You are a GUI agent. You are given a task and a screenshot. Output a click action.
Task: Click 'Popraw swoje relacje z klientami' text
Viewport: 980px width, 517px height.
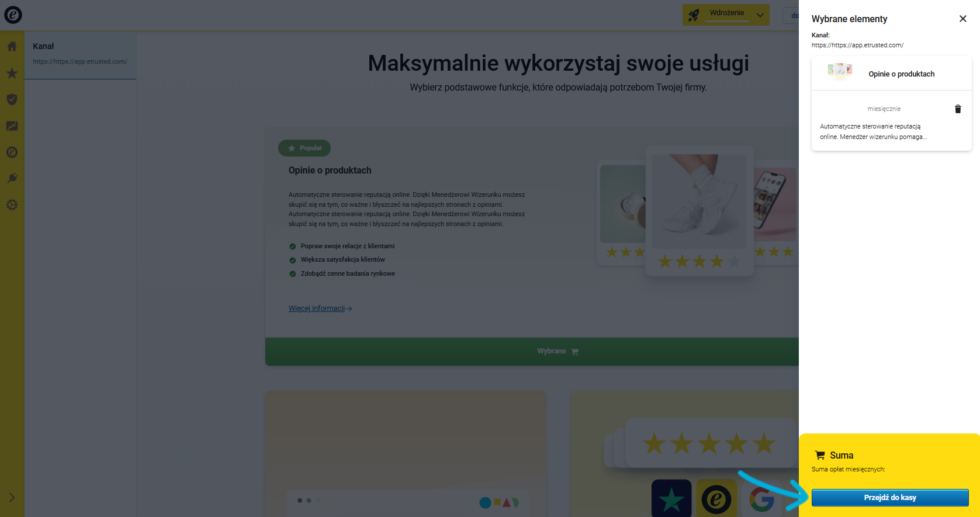348,246
